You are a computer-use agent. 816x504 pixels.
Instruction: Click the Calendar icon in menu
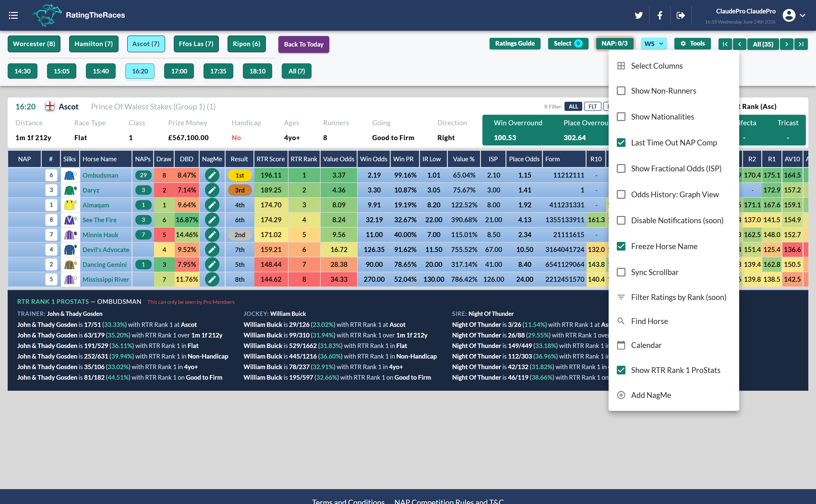click(x=621, y=345)
